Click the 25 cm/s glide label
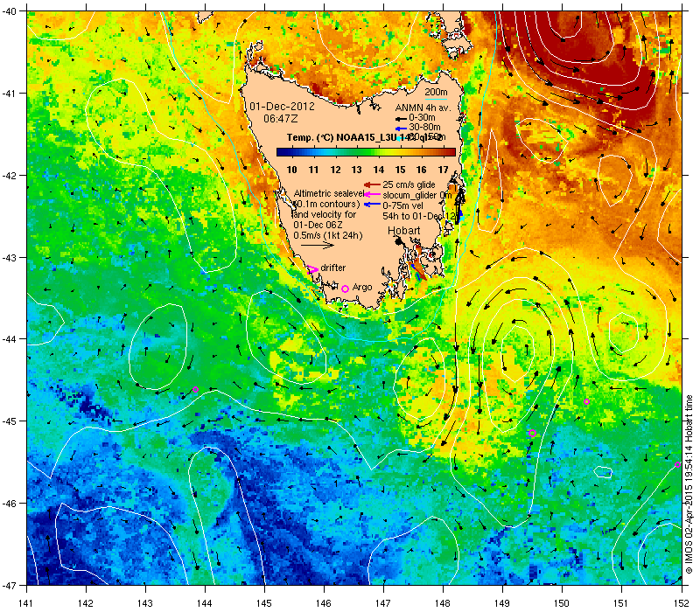This screenshot has width=700, height=612. click(x=409, y=184)
